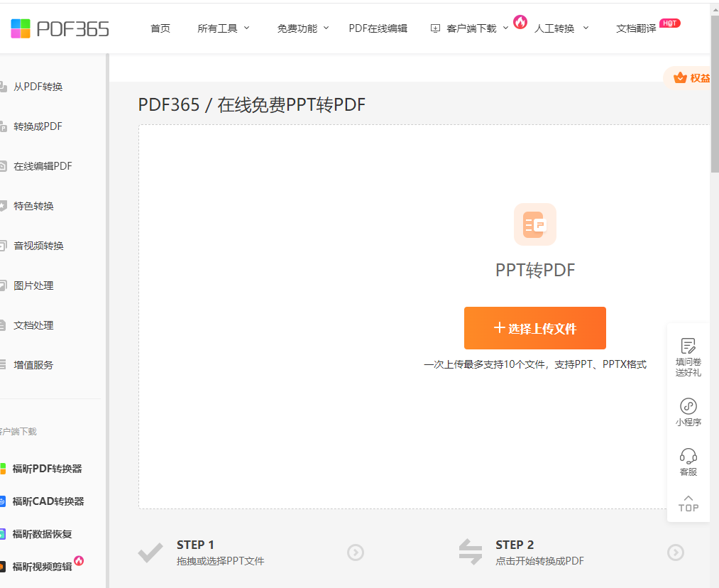Viewport: 719px width, 588px height.
Task: Open the 文档翻译 navigation item
Action: coord(637,28)
